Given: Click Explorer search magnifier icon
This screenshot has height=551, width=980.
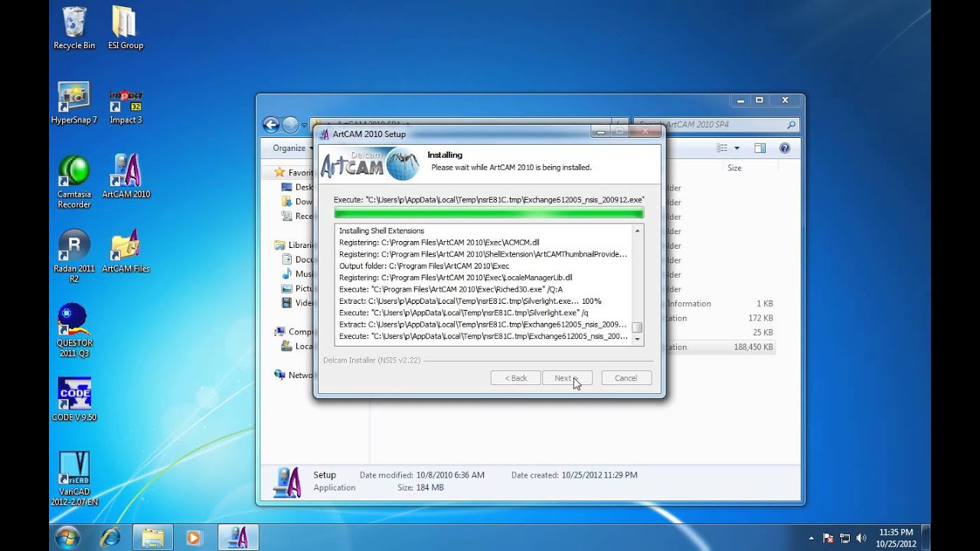Looking at the screenshot, I should click(791, 124).
